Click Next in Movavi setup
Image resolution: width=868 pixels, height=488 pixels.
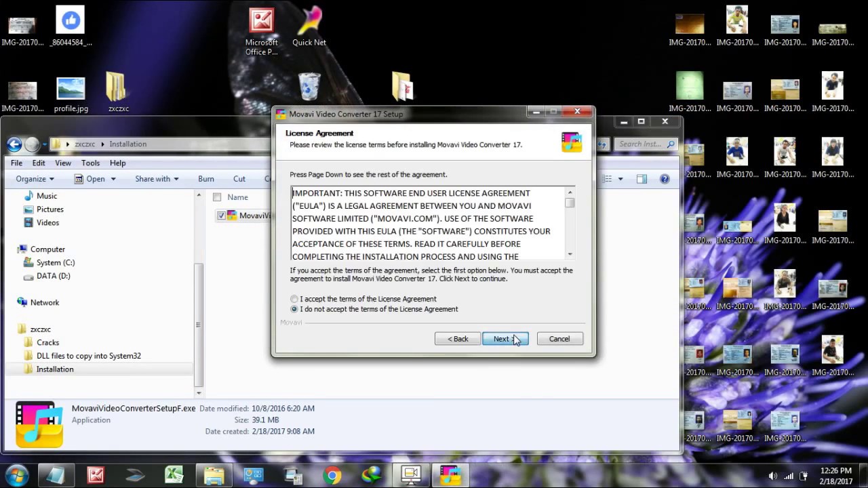(505, 339)
